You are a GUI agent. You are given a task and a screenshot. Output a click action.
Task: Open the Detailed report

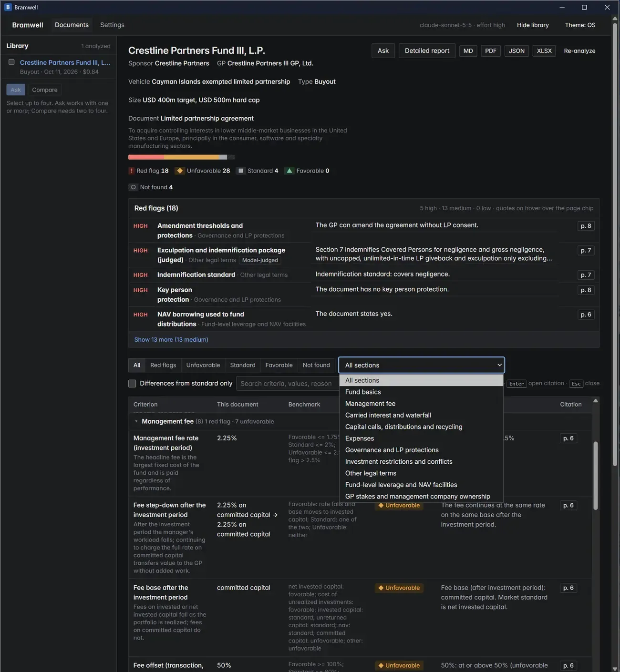coord(427,51)
